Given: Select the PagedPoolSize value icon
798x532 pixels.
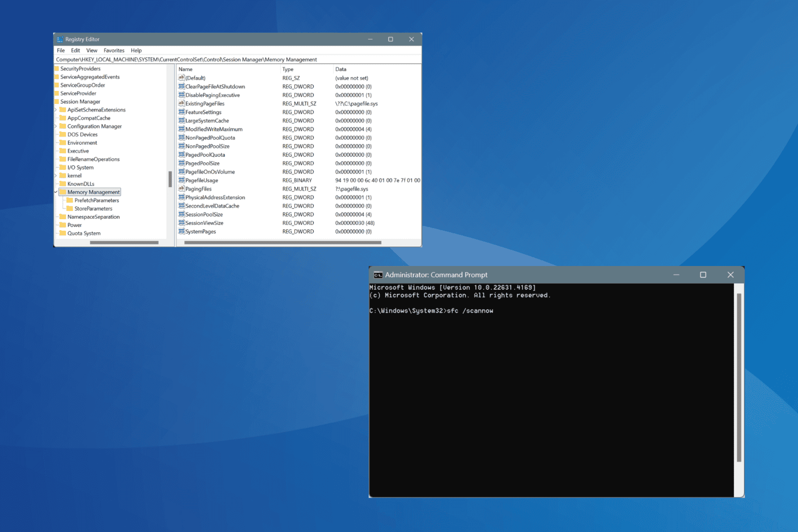Looking at the screenshot, I should tap(181, 163).
